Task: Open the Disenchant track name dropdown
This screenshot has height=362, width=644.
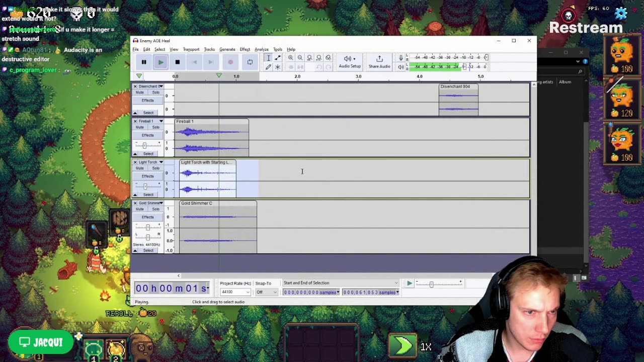Action: (x=150, y=86)
